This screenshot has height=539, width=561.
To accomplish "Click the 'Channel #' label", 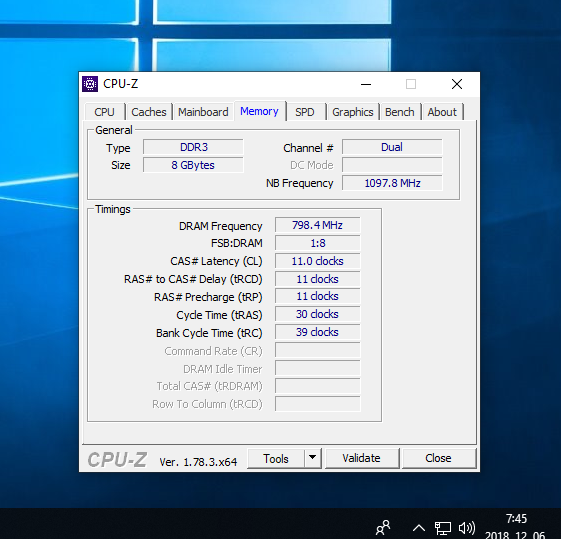I will (308, 148).
